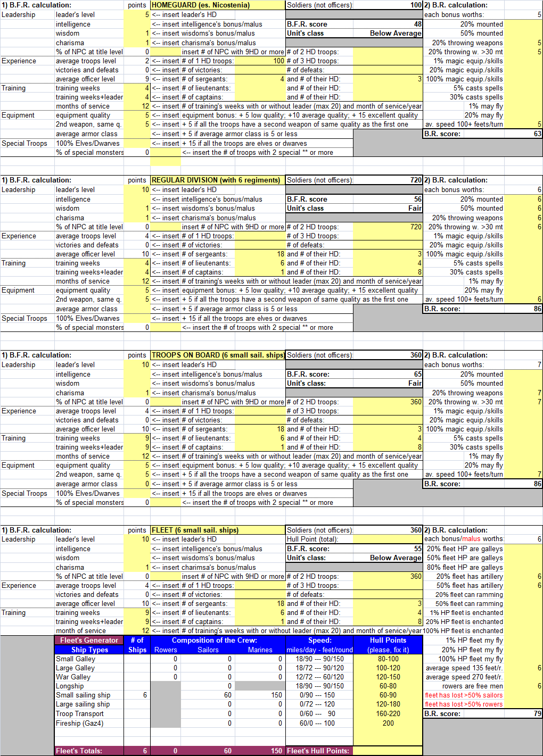Select the 'FLEET (6 small sail. ships)' title cell
The width and height of the screenshot is (543, 756).
tap(218, 530)
